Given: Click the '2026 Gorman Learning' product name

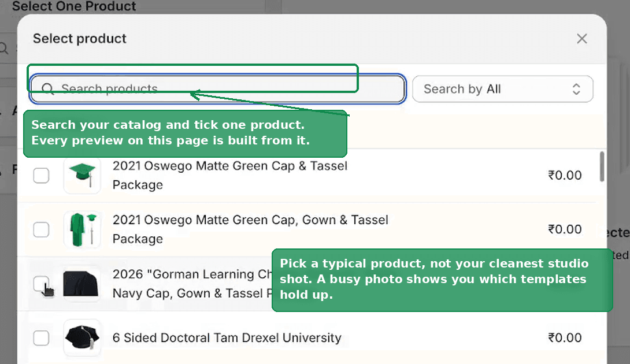Looking at the screenshot, I should pos(192,284).
